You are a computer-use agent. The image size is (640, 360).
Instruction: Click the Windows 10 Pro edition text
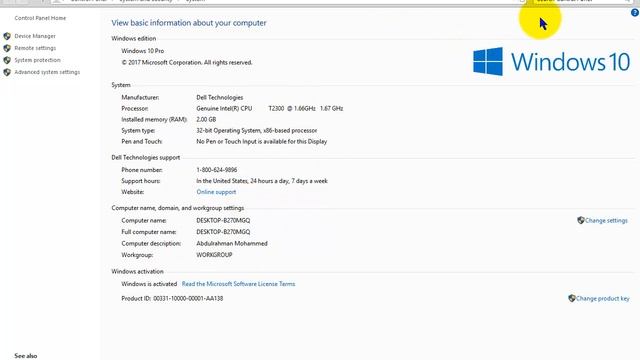click(143, 51)
